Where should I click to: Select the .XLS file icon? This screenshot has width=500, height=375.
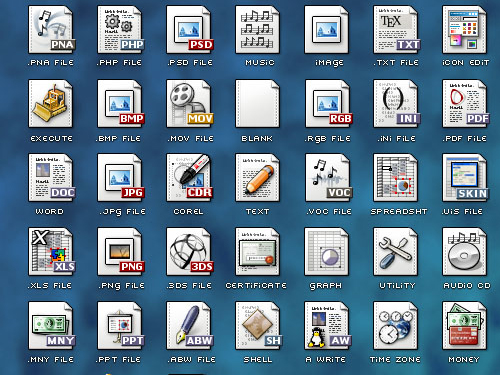click(x=52, y=251)
